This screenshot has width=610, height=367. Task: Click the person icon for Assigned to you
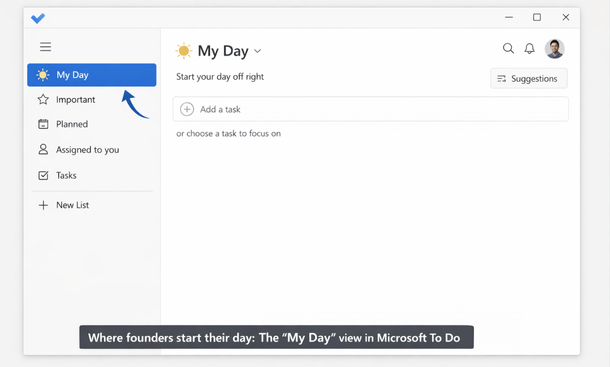[x=43, y=149]
